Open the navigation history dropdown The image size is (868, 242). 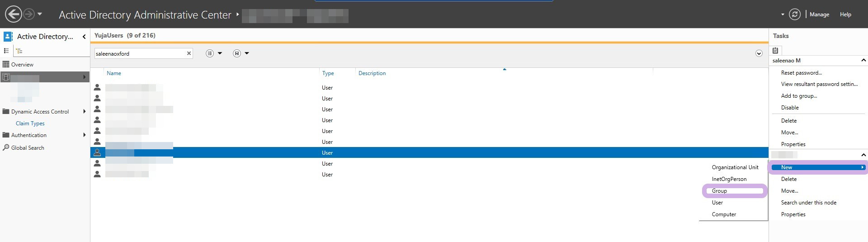[x=40, y=14]
